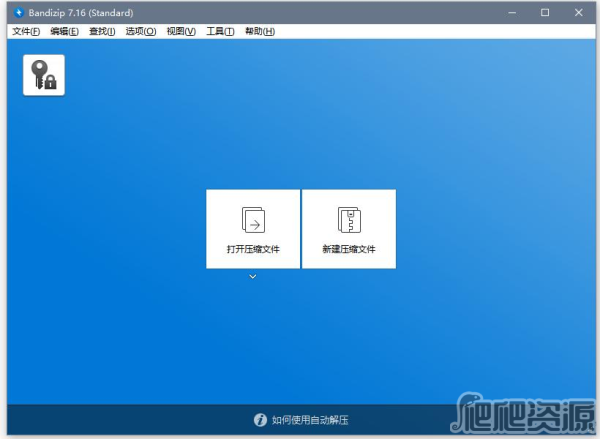The width and height of the screenshot is (600, 439).
Task: Open the password manager key icon
Action: click(44, 75)
